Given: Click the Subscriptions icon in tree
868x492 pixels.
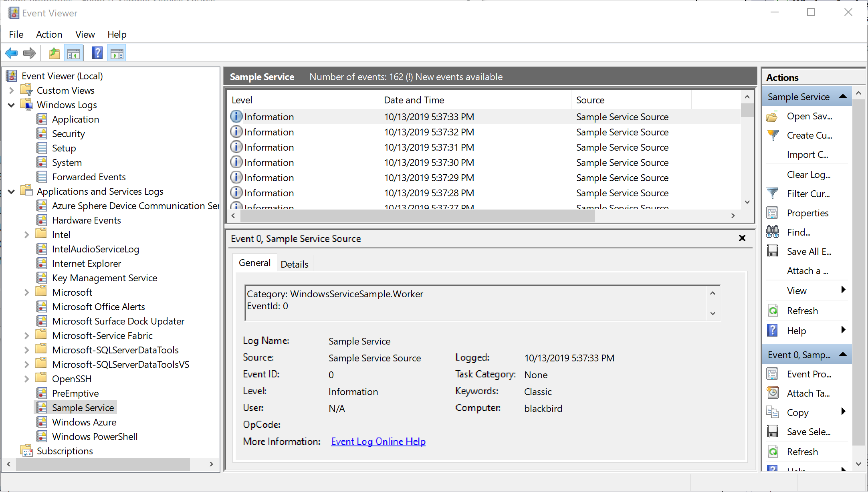Looking at the screenshot, I should (26, 451).
